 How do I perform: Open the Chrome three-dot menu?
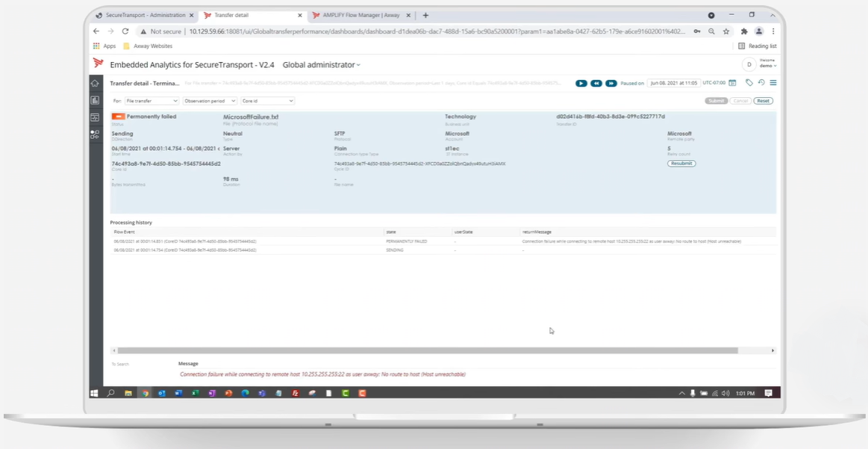click(772, 31)
